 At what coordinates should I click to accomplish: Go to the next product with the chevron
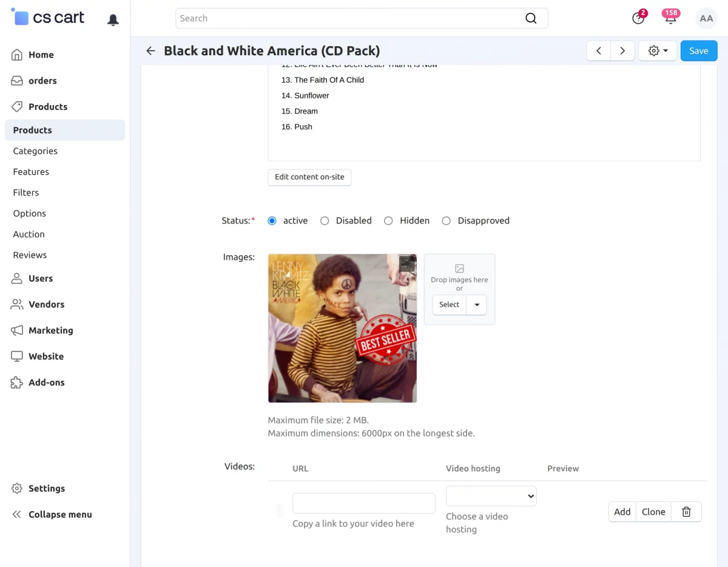(x=622, y=51)
